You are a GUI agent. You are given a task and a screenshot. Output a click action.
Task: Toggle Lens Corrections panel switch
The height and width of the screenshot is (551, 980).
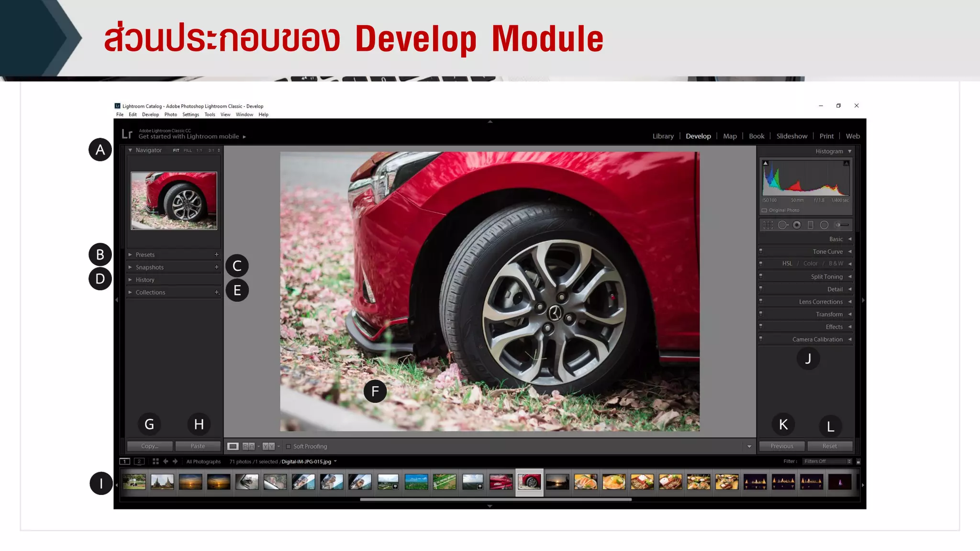[x=761, y=300]
